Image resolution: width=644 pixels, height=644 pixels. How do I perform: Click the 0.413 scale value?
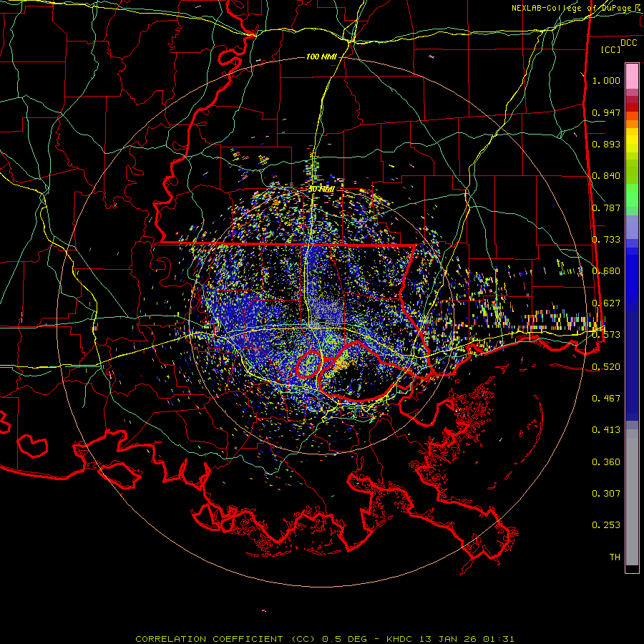point(606,430)
